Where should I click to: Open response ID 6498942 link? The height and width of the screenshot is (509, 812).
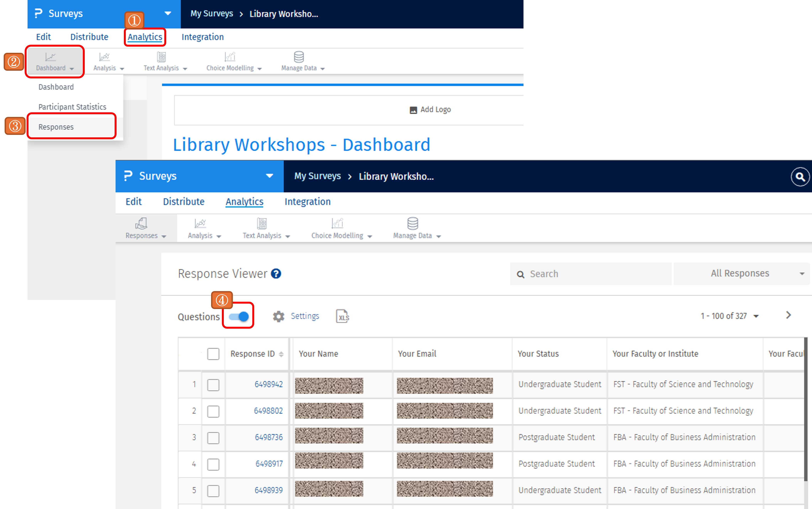268,384
